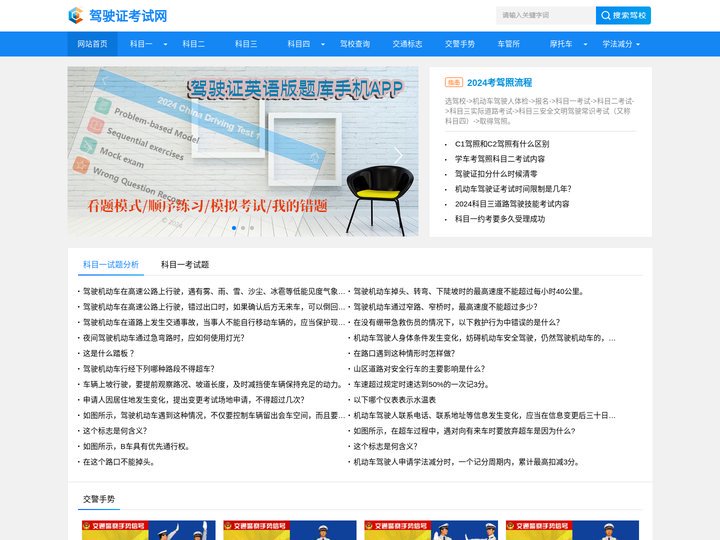Open 交通标志 menu item
This screenshot has height=540, width=720.
pos(407,44)
